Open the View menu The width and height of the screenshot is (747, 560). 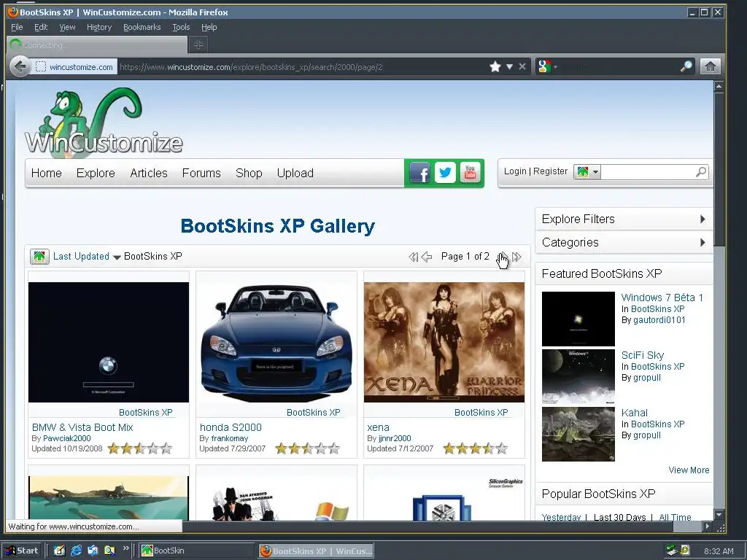coord(67,27)
